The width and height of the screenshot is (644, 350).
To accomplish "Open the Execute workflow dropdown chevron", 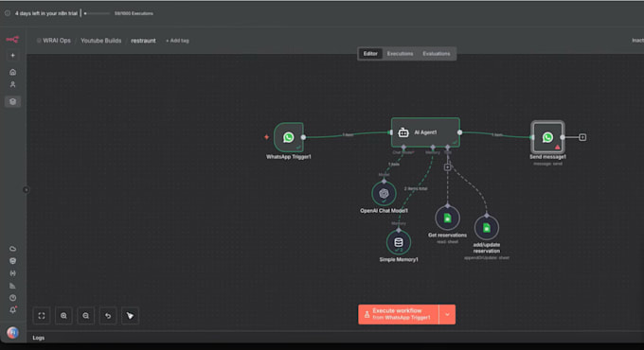I will 447,315.
